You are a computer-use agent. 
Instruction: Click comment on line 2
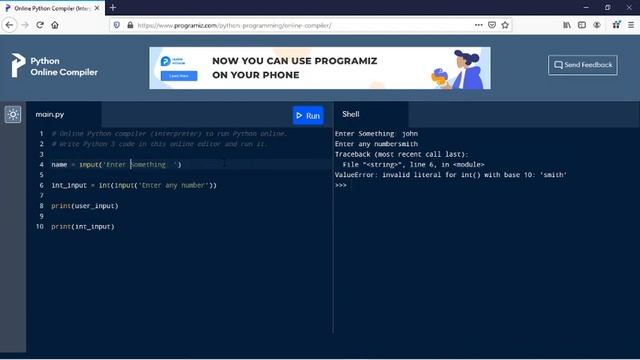(x=159, y=144)
